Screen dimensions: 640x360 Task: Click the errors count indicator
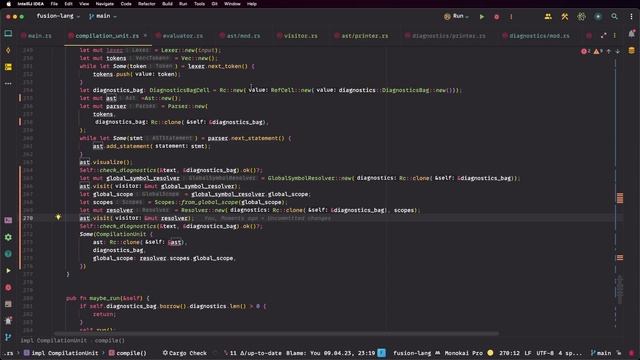click(x=586, y=51)
